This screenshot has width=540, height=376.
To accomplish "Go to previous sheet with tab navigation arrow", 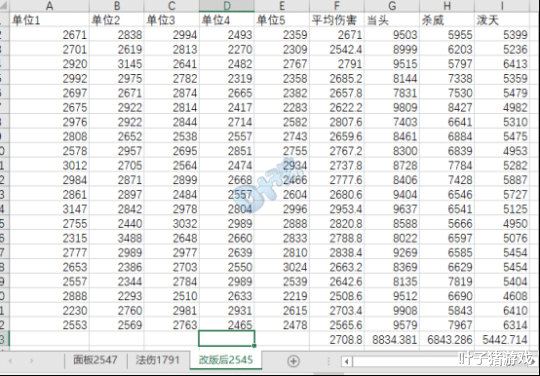I will point(10,361).
